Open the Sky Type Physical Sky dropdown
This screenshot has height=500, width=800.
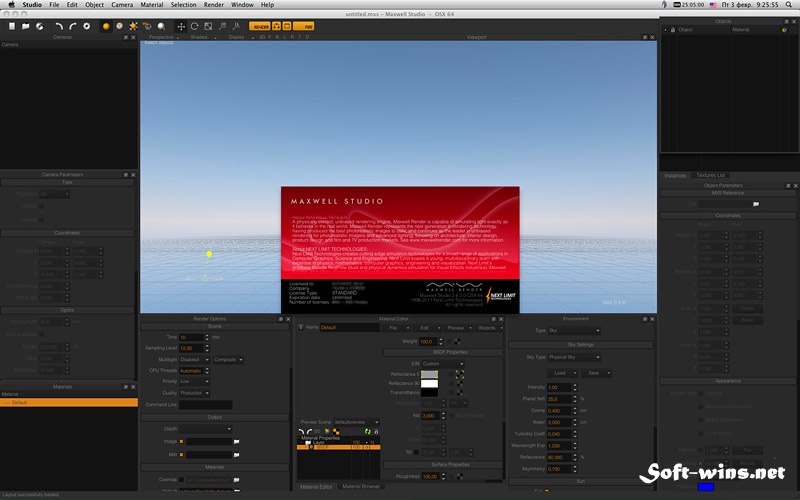(574, 357)
